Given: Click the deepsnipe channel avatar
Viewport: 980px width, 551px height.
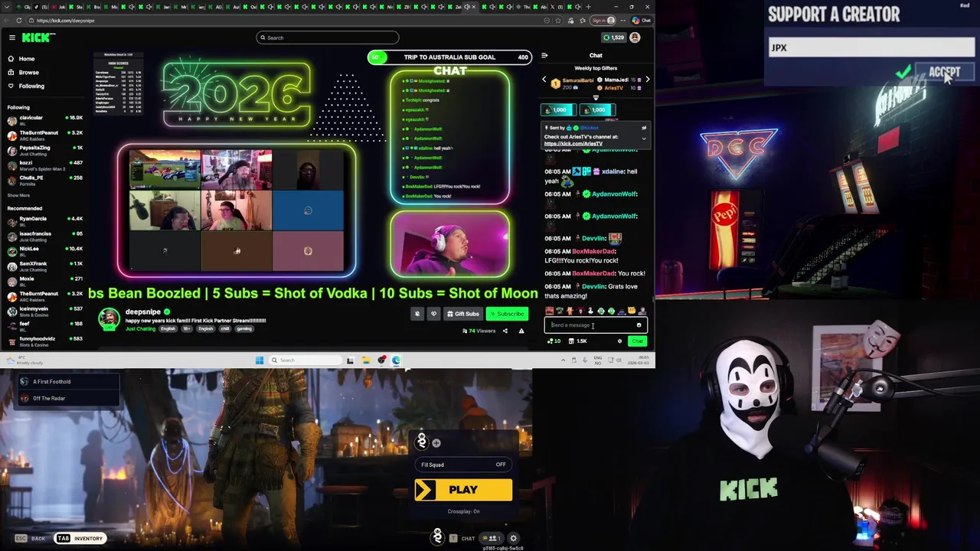Looking at the screenshot, I should 109,318.
